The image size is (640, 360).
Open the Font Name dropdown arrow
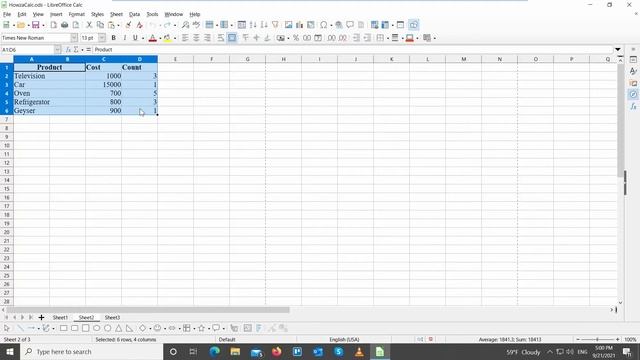74,38
